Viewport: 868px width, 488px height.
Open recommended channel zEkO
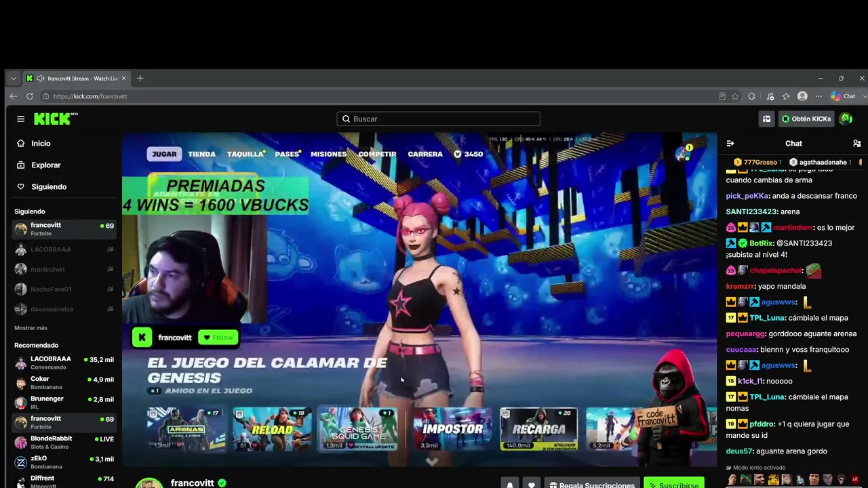point(64,462)
